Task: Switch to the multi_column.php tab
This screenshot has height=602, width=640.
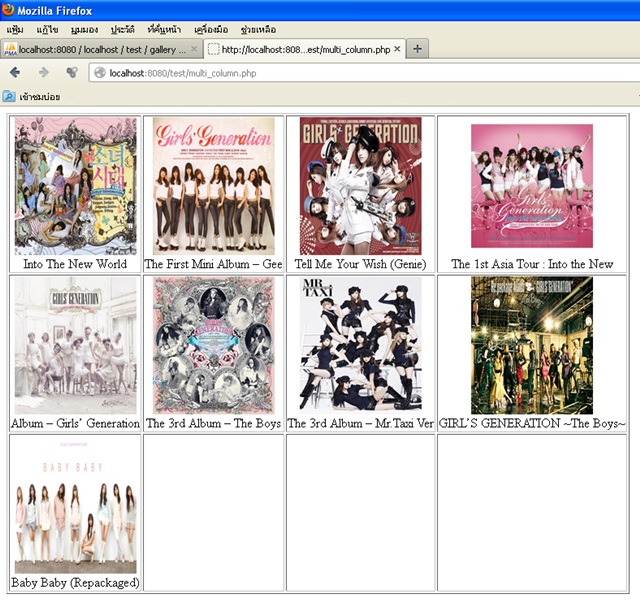Action: pyautogui.click(x=304, y=49)
